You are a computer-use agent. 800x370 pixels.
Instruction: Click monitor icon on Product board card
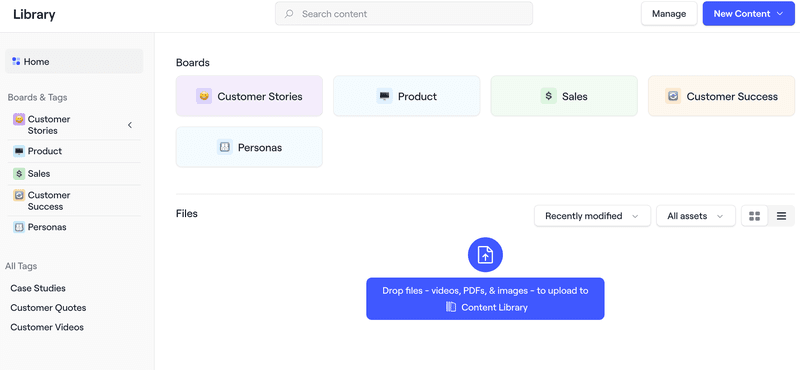coord(385,96)
